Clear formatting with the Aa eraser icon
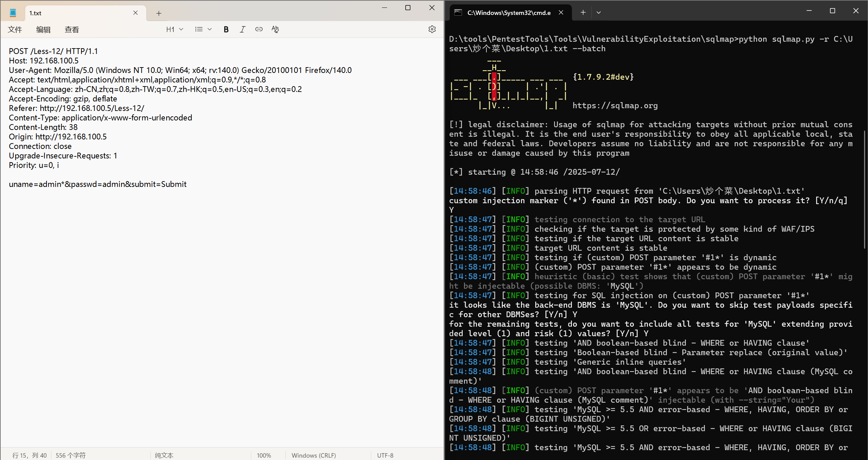Screen dimensions: 868x460 pos(275,29)
